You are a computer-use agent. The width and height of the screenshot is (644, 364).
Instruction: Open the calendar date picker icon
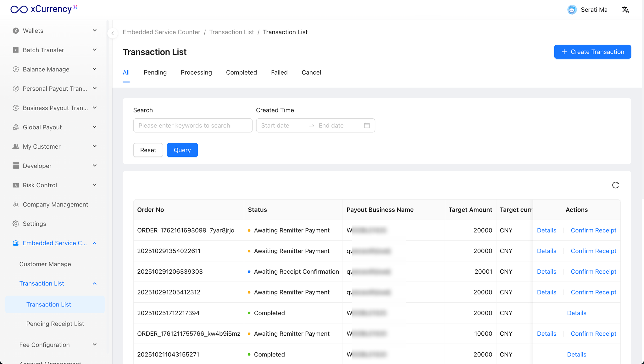click(367, 126)
